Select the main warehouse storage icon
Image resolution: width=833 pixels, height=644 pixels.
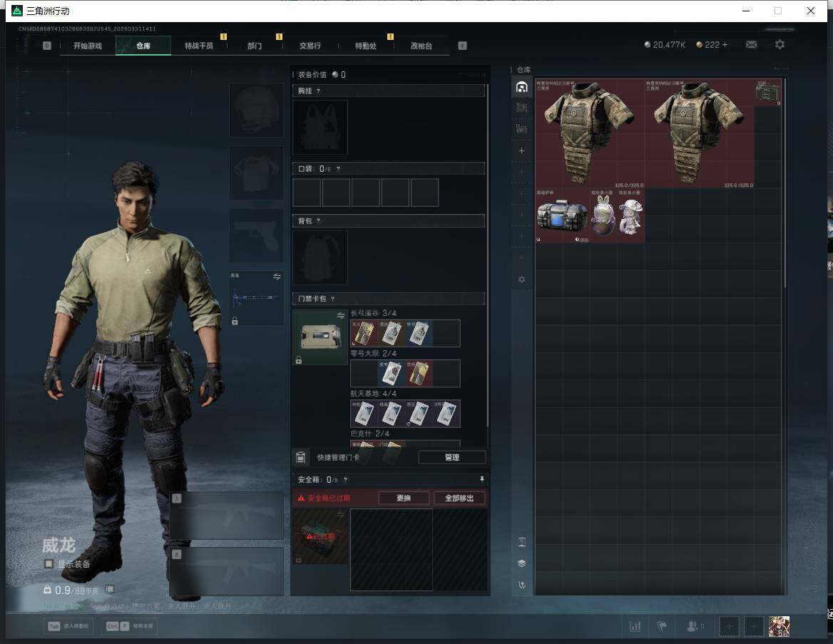[x=521, y=87]
